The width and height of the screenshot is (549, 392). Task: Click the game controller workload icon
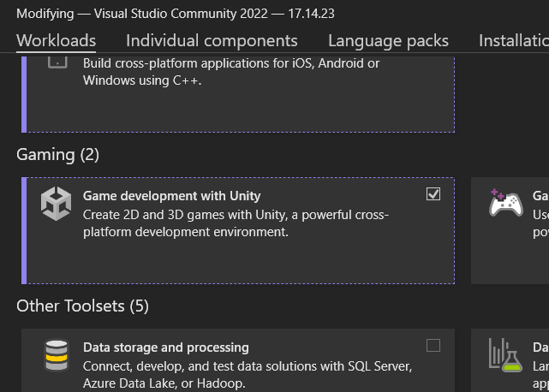click(x=506, y=203)
